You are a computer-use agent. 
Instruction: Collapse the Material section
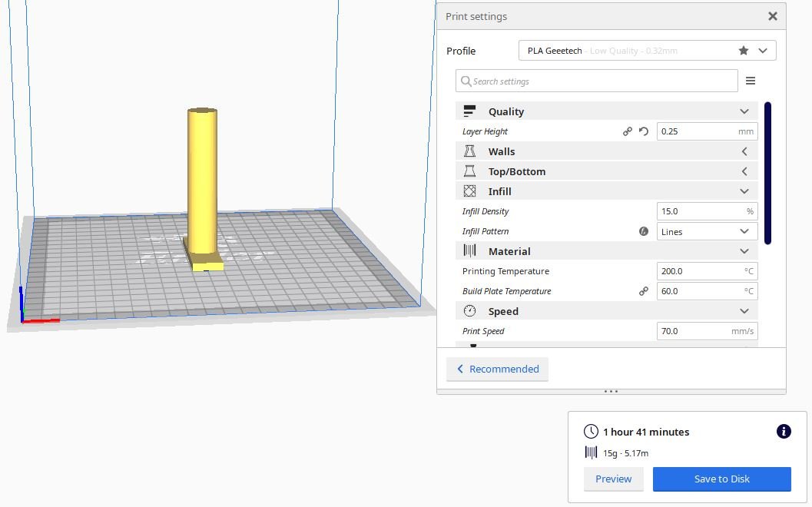click(x=744, y=251)
